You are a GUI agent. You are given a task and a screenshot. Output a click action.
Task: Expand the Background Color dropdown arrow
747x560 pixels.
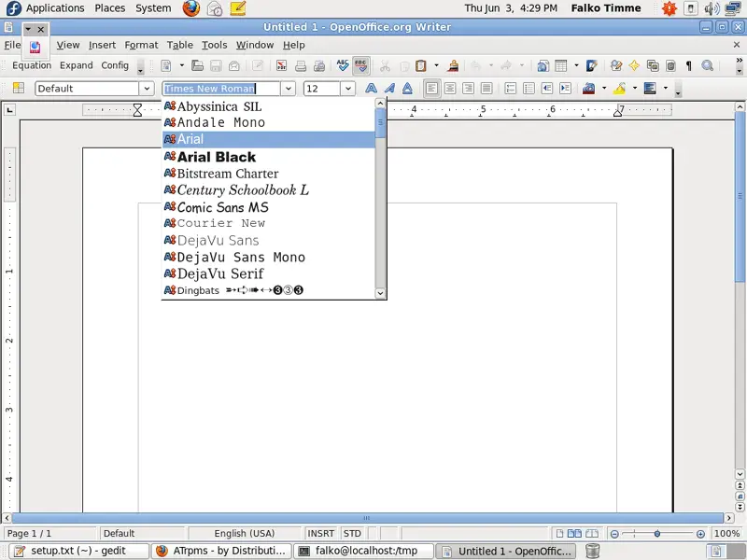[665, 89]
